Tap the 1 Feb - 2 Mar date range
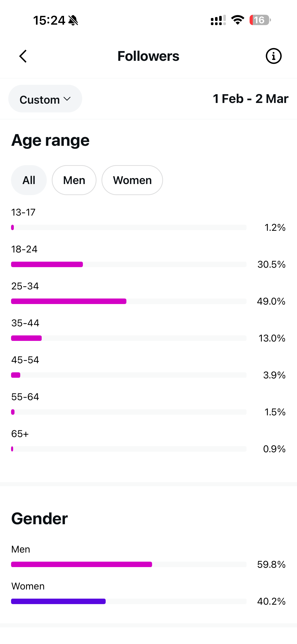Screen dimensions: 297x644 pyautogui.click(x=250, y=99)
